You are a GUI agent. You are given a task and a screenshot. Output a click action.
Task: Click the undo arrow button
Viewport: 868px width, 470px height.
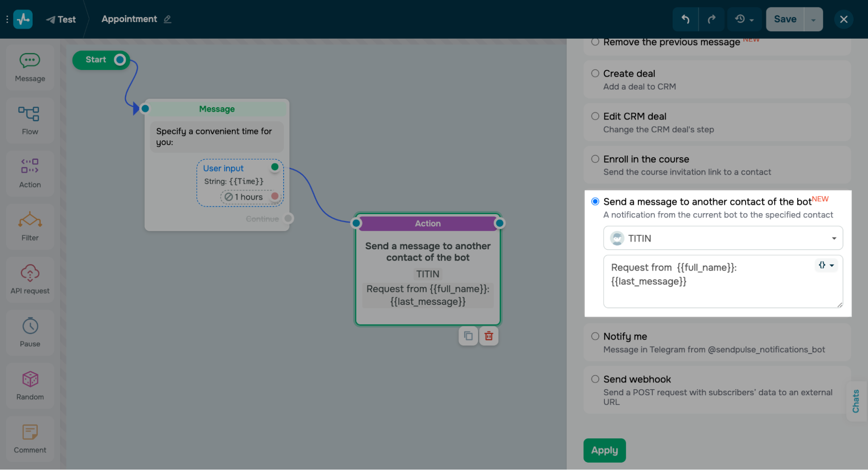coord(685,19)
